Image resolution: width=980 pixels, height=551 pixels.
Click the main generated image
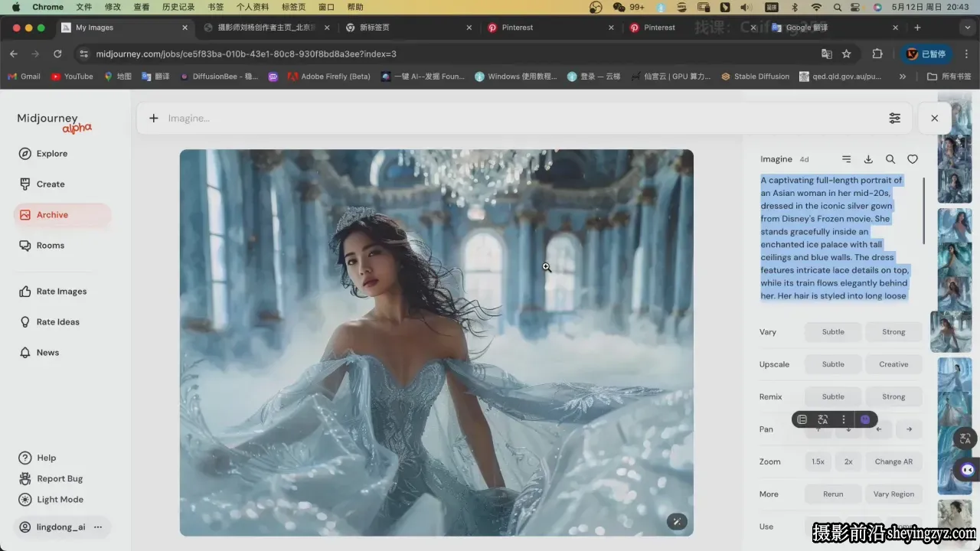pos(436,343)
